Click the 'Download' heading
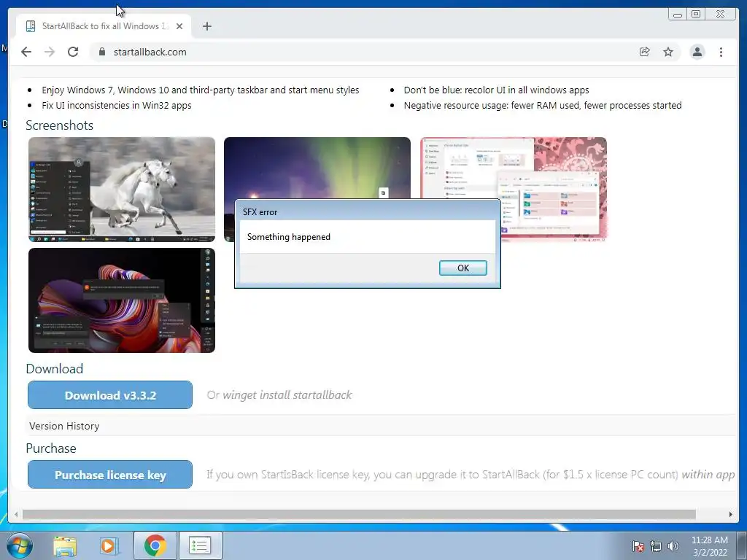The height and width of the screenshot is (560, 747). [x=54, y=368]
